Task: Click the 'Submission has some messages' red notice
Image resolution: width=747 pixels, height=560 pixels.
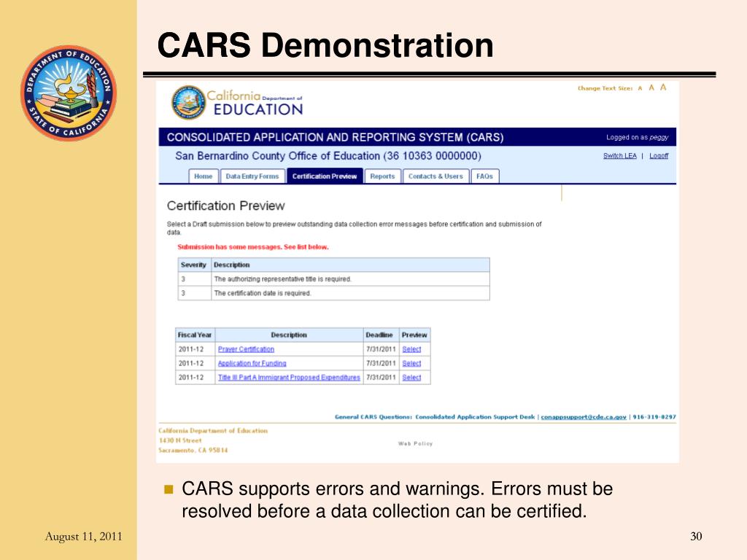Action: pos(253,247)
